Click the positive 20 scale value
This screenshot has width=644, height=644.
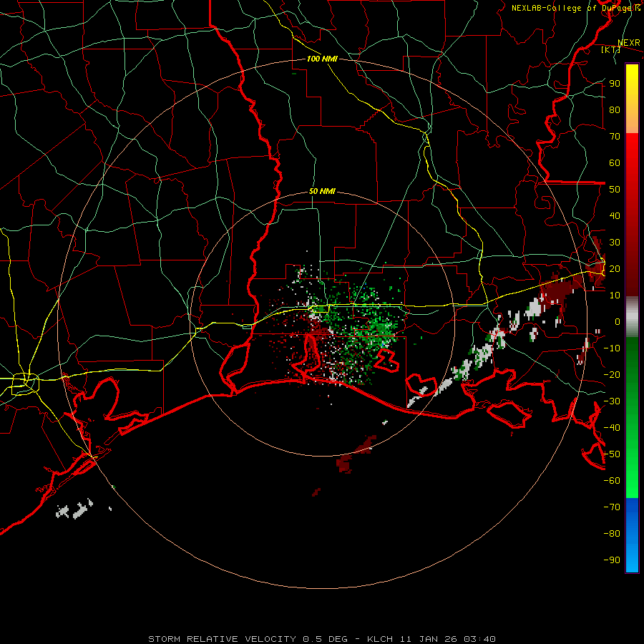(615, 268)
